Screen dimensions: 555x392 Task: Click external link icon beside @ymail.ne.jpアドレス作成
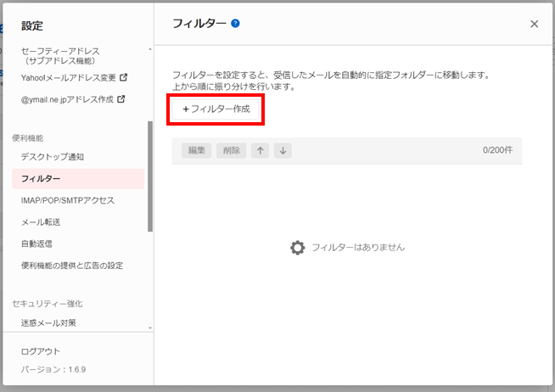click(121, 99)
